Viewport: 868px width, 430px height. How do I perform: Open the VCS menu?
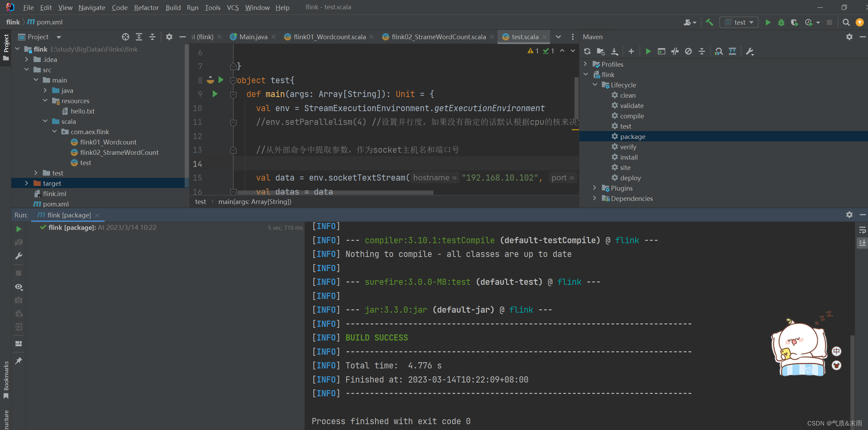(233, 7)
